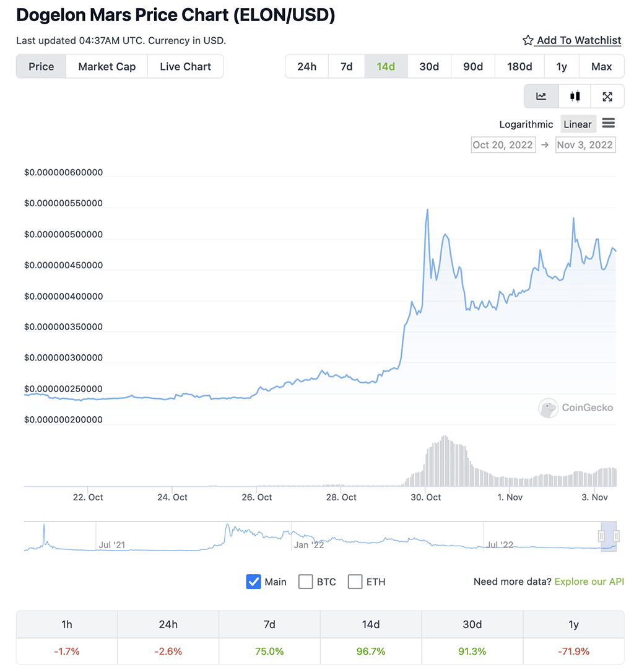
Task: Open the chart hamburger menu
Action: coord(608,123)
